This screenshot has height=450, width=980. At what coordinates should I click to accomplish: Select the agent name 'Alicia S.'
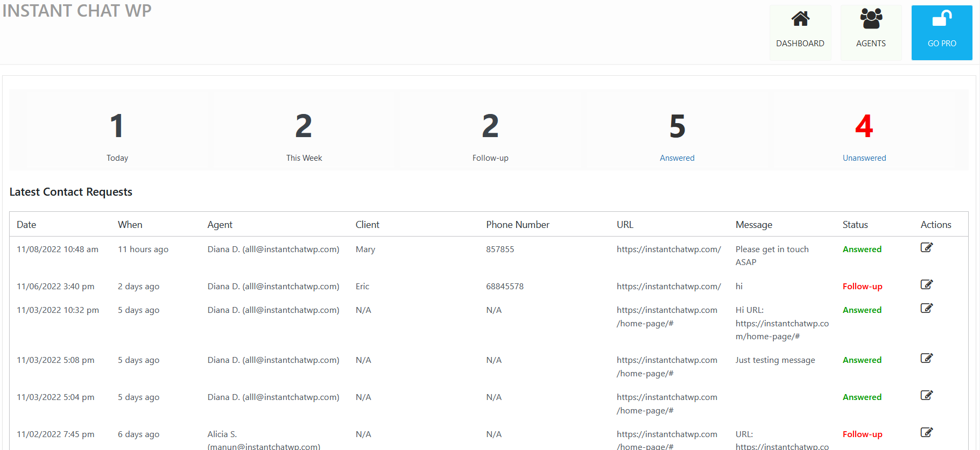click(222, 434)
